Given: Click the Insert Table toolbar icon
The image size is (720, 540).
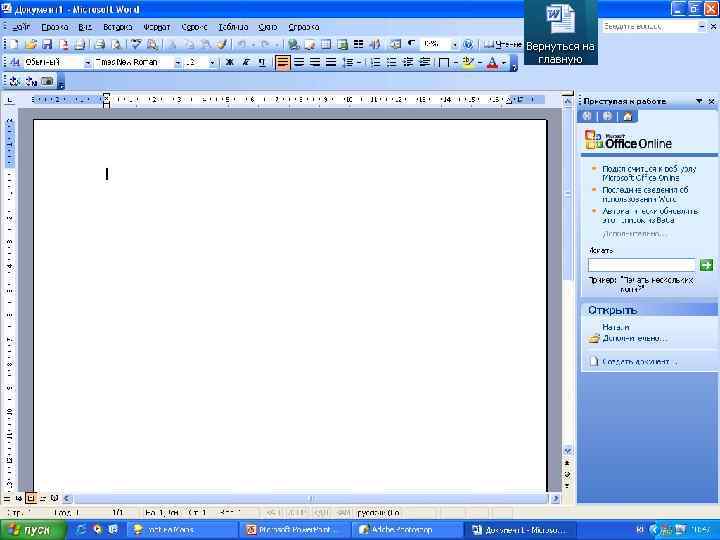Looking at the screenshot, I should click(326, 45).
